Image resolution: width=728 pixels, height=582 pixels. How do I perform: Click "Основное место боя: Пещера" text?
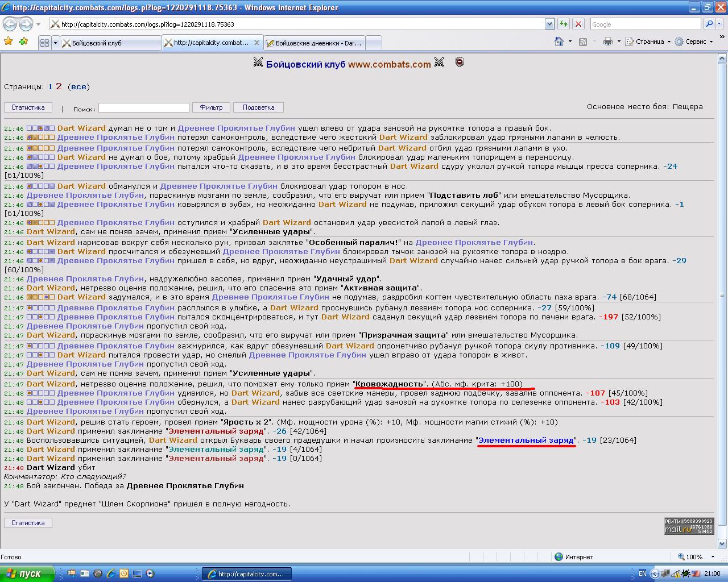pyautogui.click(x=645, y=106)
